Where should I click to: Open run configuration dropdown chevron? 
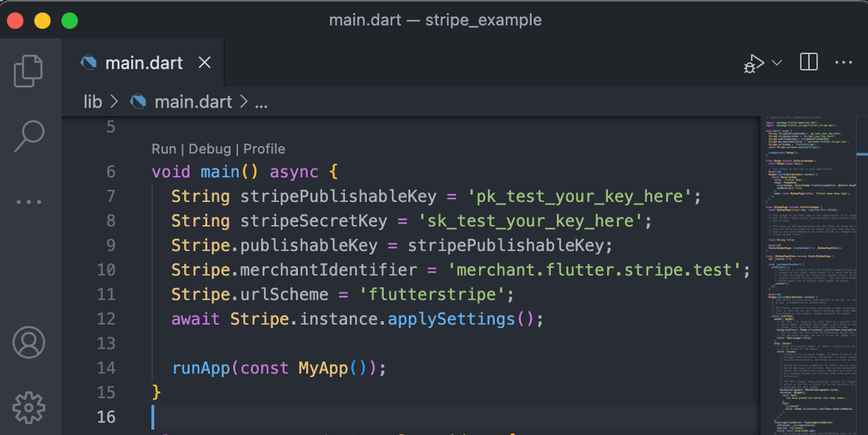[x=776, y=64]
